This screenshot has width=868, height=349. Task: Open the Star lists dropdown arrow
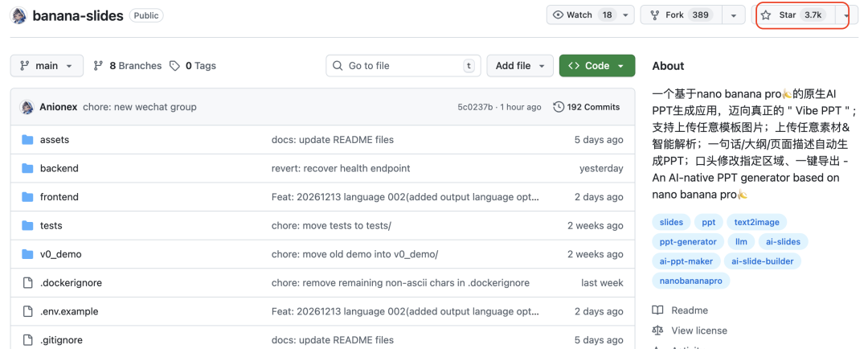point(846,15)
